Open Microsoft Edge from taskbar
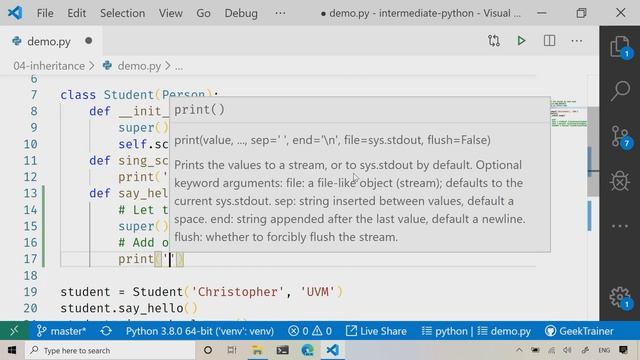 pyautogui.click(x=307, y=350)
